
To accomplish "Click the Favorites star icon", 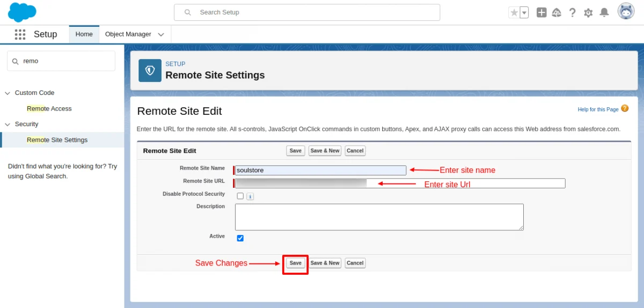I will pos(514,12).
